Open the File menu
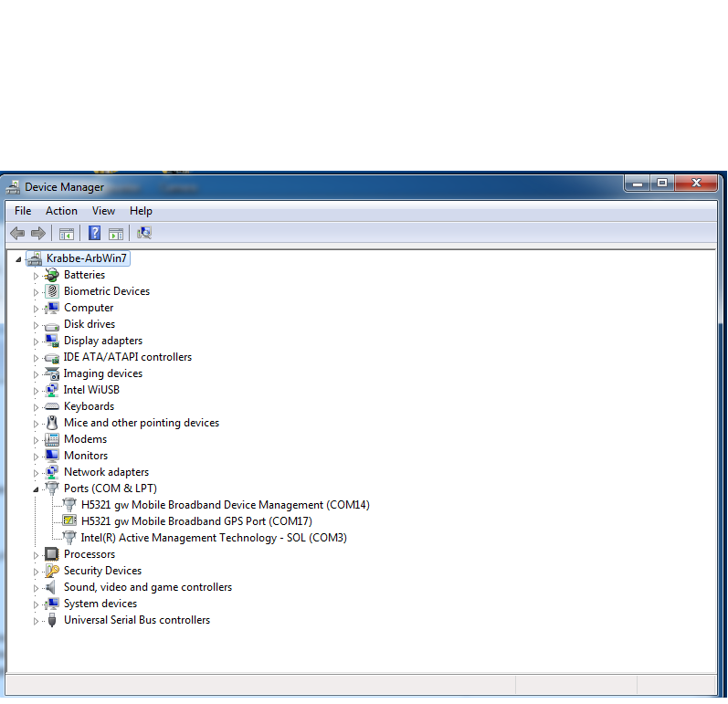This screenshot has width=728, height=704. tap(23, 211)
